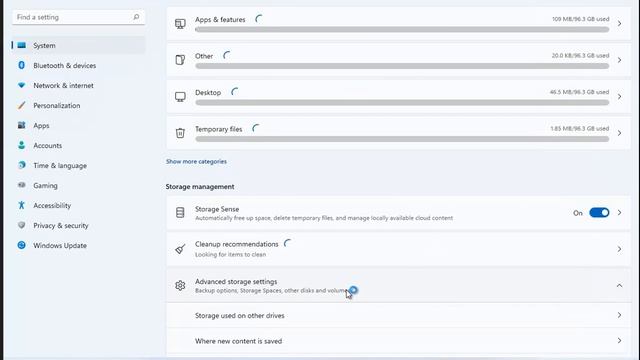Open Privacy & security settings
This screenshot has height=360, width=640.
(78, 225)
